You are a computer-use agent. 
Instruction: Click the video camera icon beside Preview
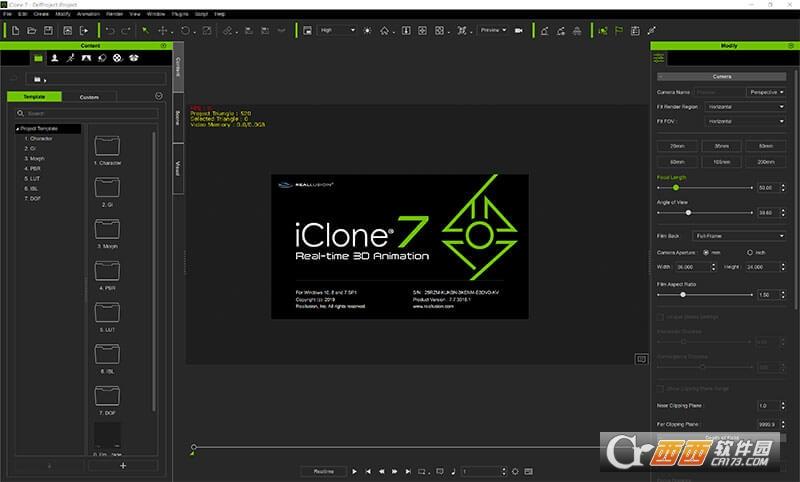[x=519, y=31]
